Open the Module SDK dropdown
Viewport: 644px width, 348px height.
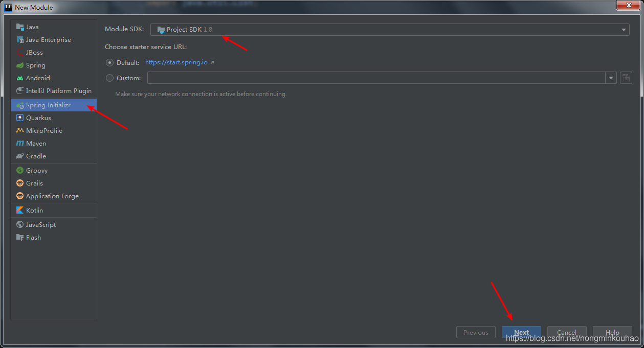pyautogui.click(x=390, y=30)
